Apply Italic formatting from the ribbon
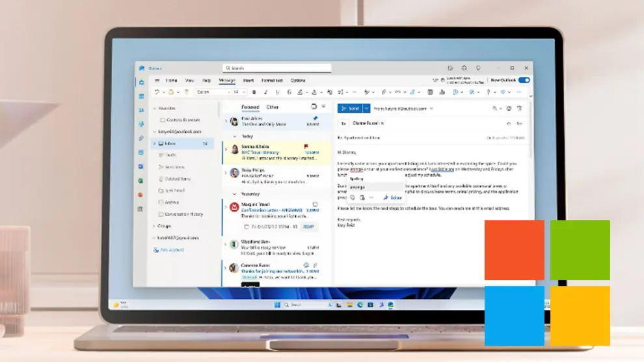 coord(267,92)
